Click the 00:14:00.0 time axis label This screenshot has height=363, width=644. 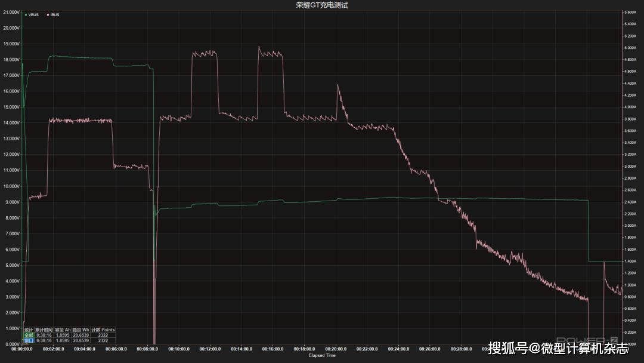coord(241,349)
